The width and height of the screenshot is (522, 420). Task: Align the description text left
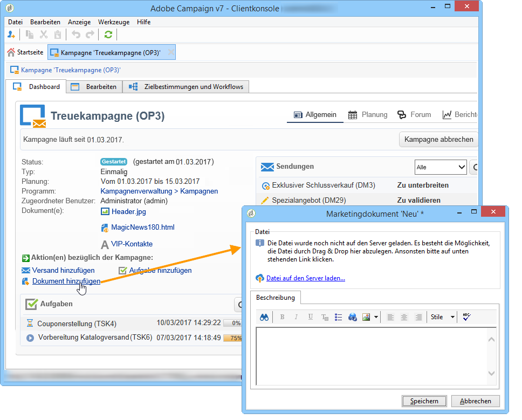[x=390, y=317]
